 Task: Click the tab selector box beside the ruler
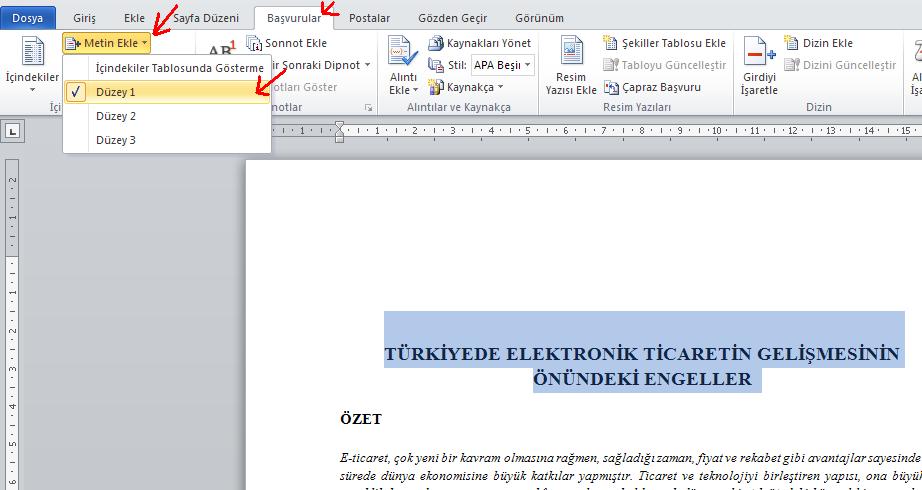(12, 131)
